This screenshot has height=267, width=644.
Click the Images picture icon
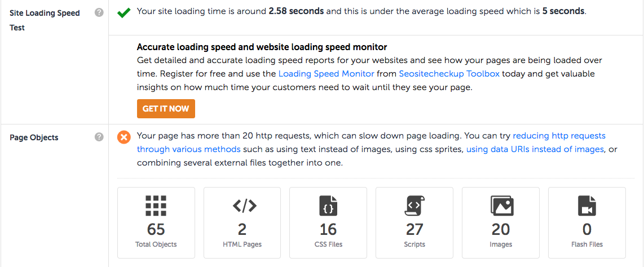(x=501, y=206)
